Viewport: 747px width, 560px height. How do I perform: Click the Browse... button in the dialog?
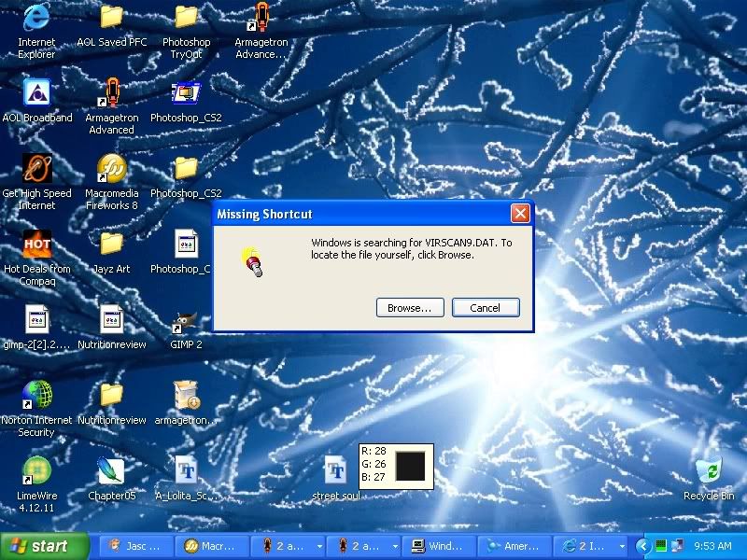[409, 308]
